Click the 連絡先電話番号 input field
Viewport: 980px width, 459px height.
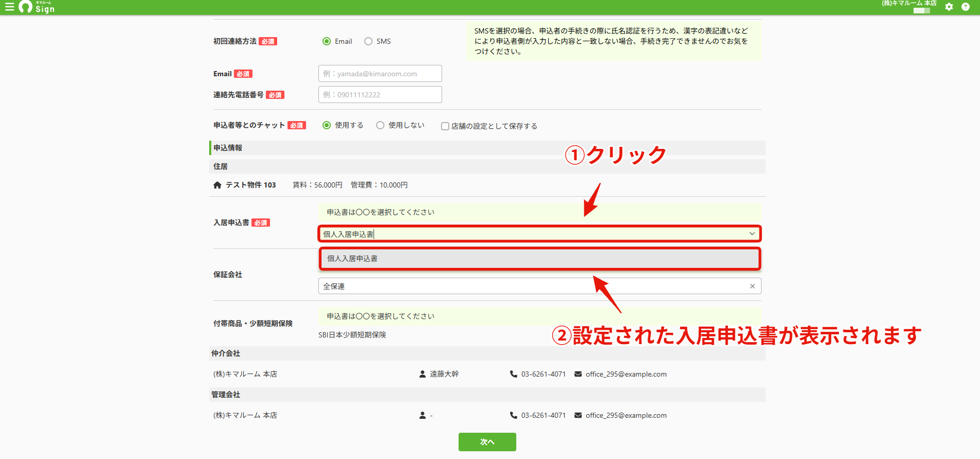coord(380,95)
